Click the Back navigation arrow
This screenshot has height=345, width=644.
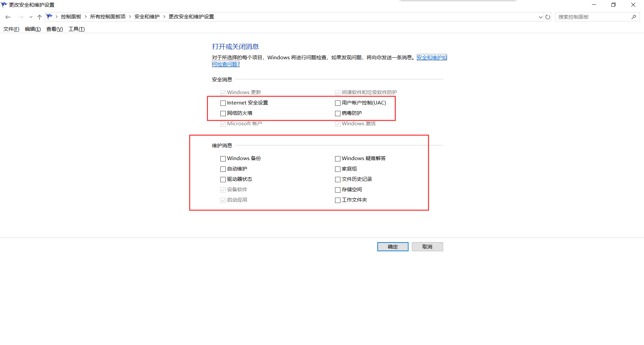(x=8, y=17)
